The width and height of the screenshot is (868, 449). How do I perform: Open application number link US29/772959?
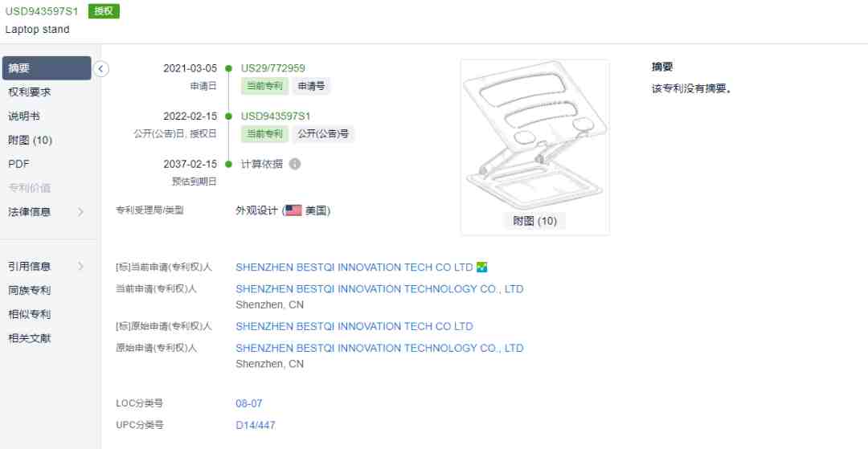point(273,68)
